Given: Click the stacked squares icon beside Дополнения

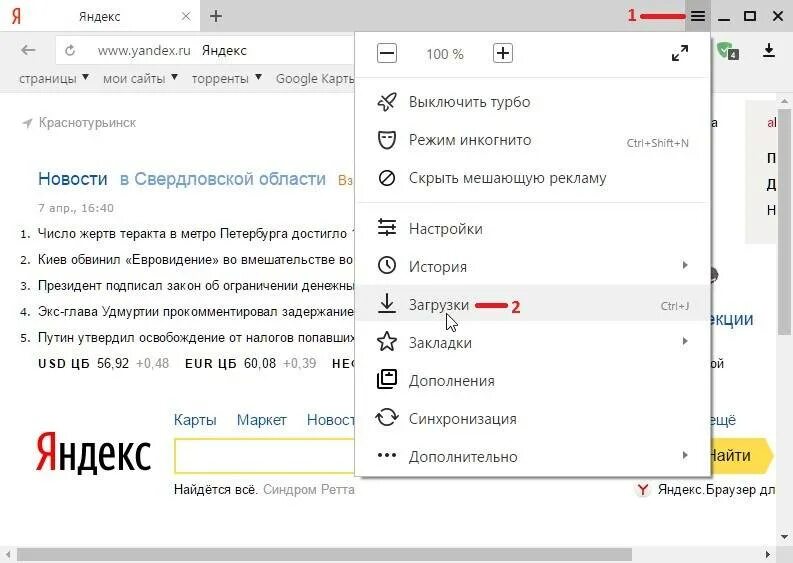Looking at the screenshot, I should pyautogui.click(x=387, y=379).
